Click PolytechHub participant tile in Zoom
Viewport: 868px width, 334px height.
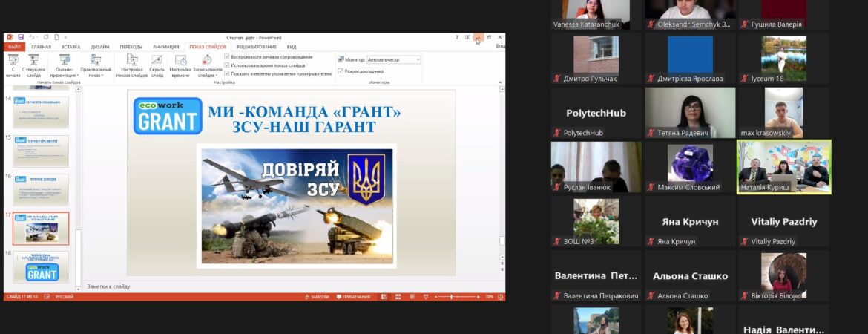coord(596,112)
